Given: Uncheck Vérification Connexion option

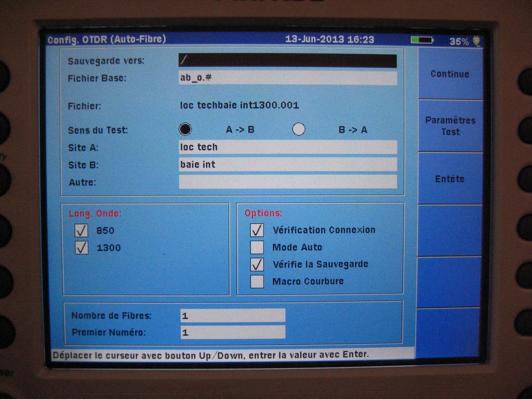Looking at the screenshot, I should pos(257,230).
